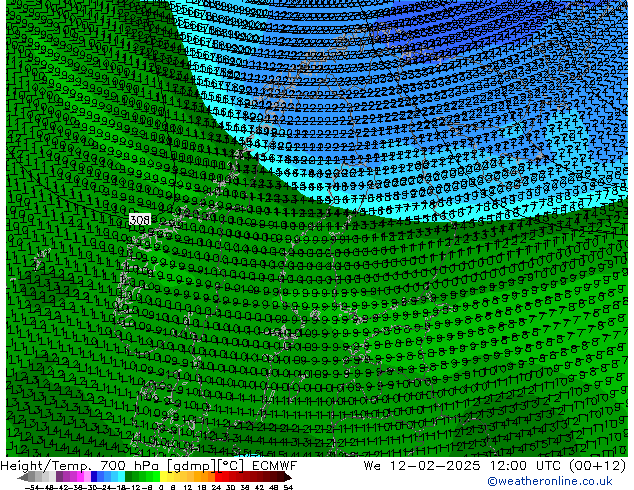Click the We 12-02-2025 date text
Screen dimensions: 634x490
[x=422, y=466]
